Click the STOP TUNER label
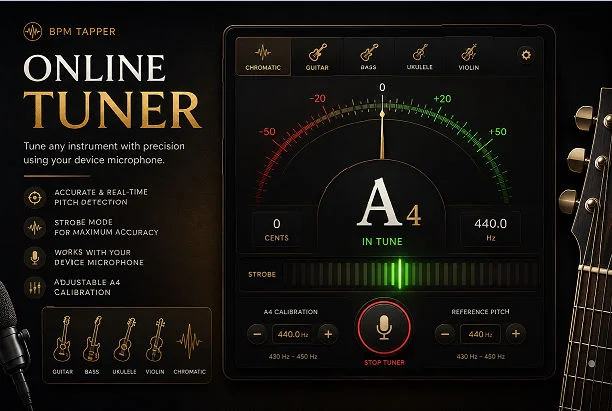 pyautogui.click(x=384, y=362)
